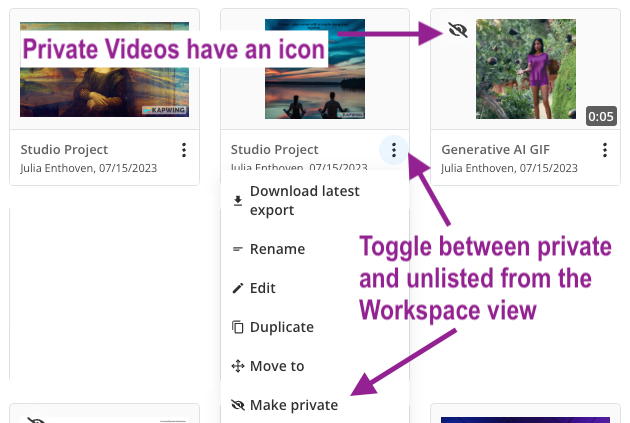Click the copy icon beside Duplicate
This screenshot has height=423, width=630.
(x=237, y=327)
